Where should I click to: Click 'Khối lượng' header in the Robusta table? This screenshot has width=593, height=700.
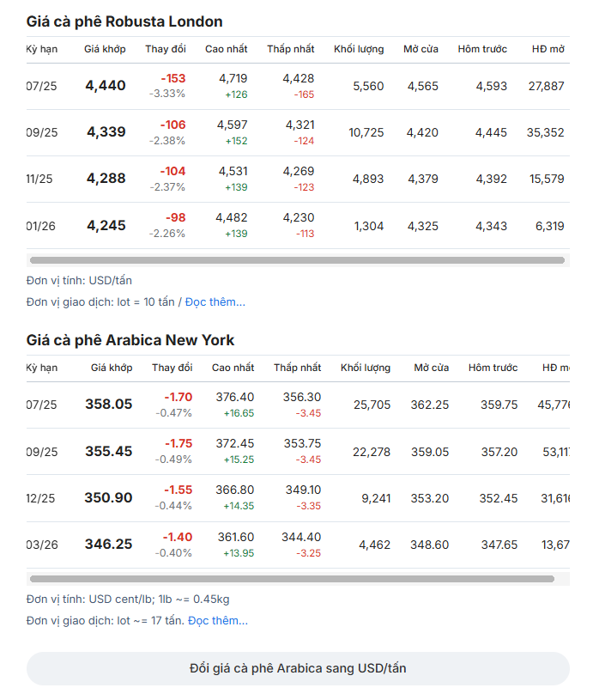(x=359, y=49)
